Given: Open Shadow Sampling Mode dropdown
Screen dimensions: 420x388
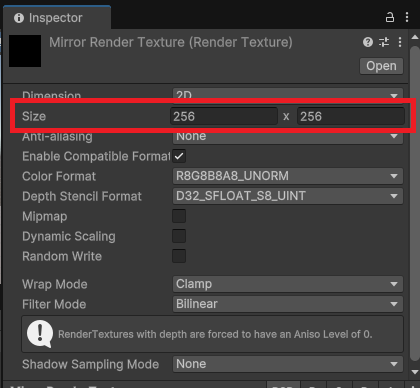Looking at the screenshot, I should pos(288,364).
